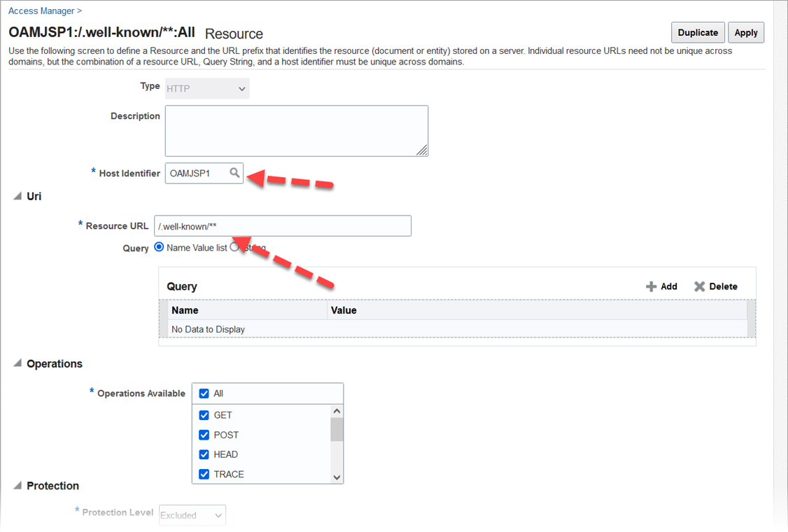The image size is (788, 532).
Task: Click the Duplicate button
Action: coord(698,33)
